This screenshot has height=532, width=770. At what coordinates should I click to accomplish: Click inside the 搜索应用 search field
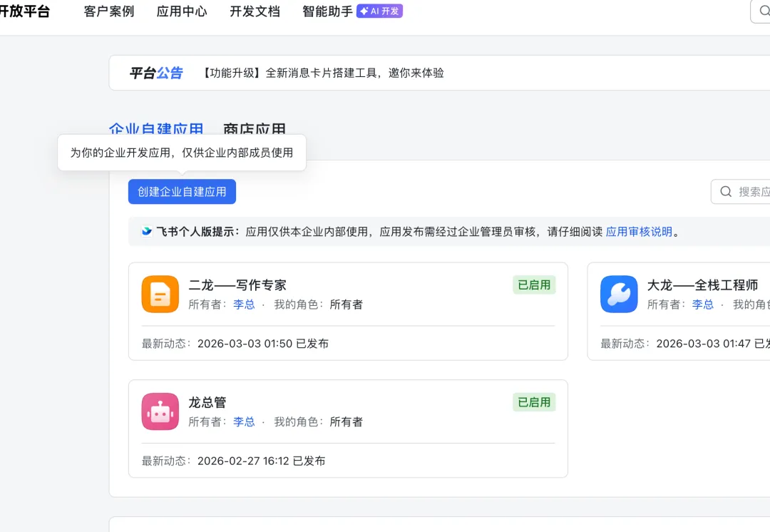click(x=741, y=192)
